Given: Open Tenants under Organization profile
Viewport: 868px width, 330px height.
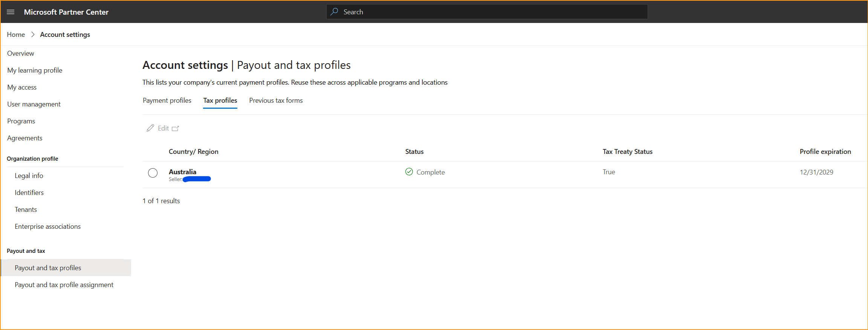Looking at the screenshot, I should pyautogui.click(x=26, y=210).
